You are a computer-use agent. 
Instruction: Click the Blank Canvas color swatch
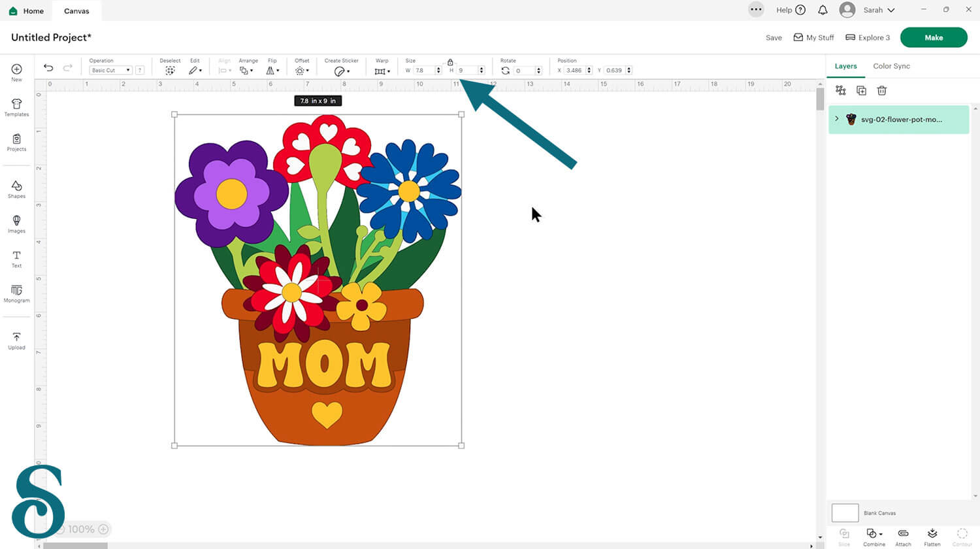tap(845, 513)
